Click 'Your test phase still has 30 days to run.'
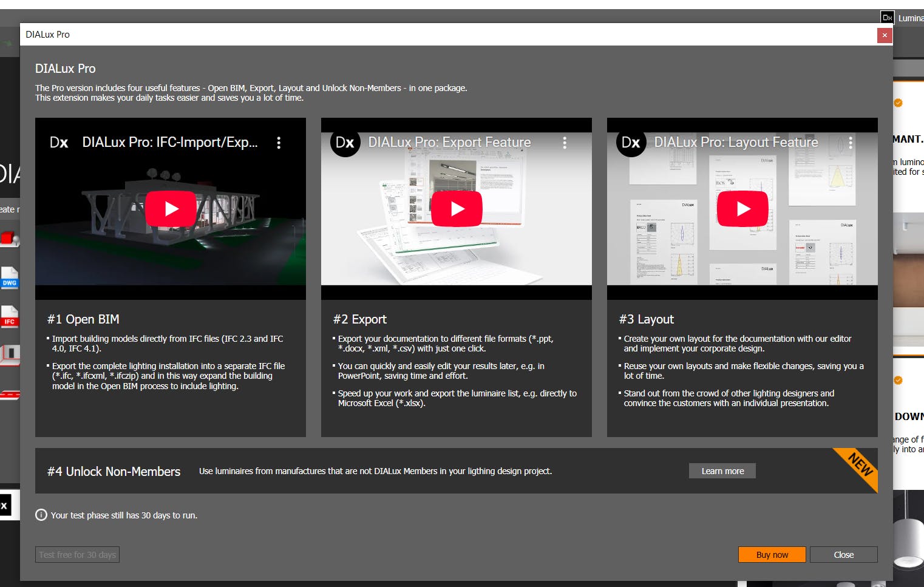 (x=124, y=515)
